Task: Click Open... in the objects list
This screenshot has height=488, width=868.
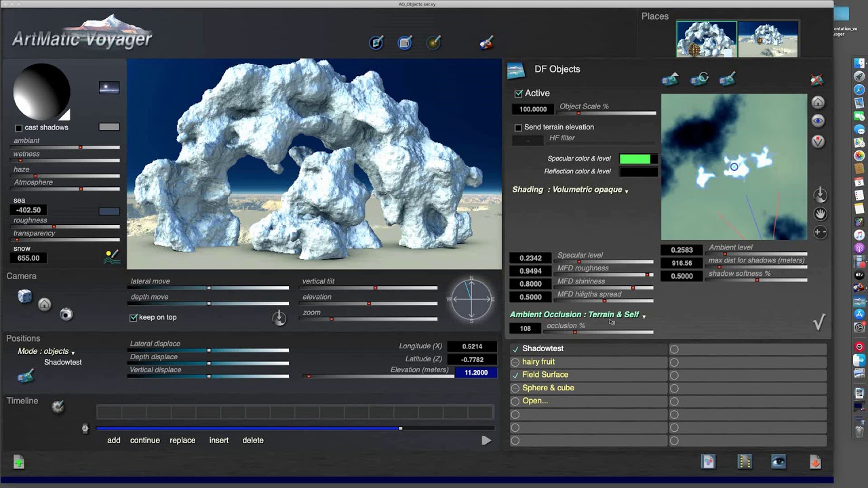Action: pos(535,401)
